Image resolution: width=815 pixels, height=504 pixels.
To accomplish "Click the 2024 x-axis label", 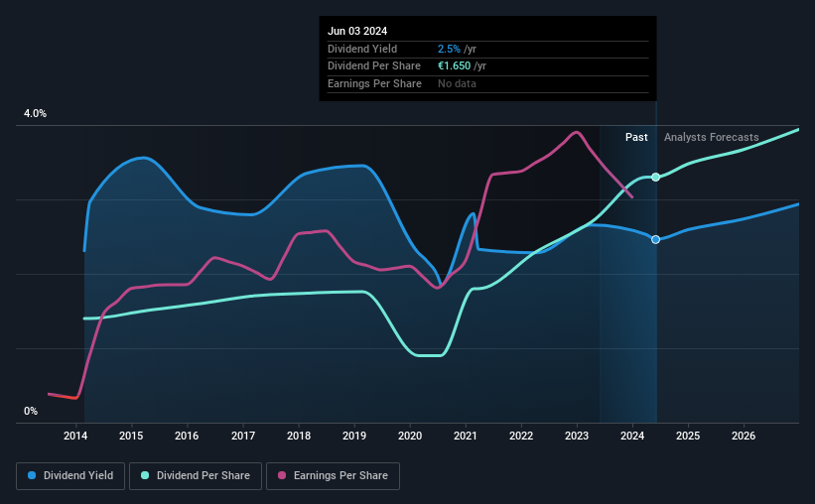I will [632, 436].
